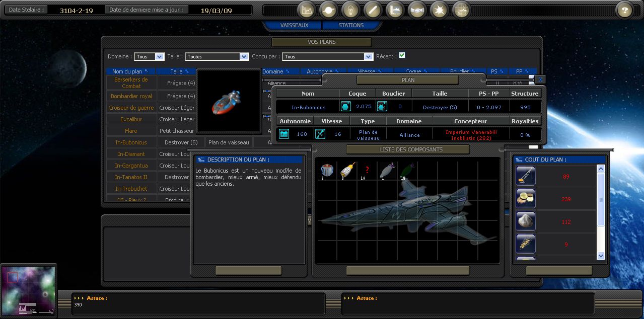Open the In-Trebuchet plan
Viewport: 644px width, 319px height.
(131, 189)
